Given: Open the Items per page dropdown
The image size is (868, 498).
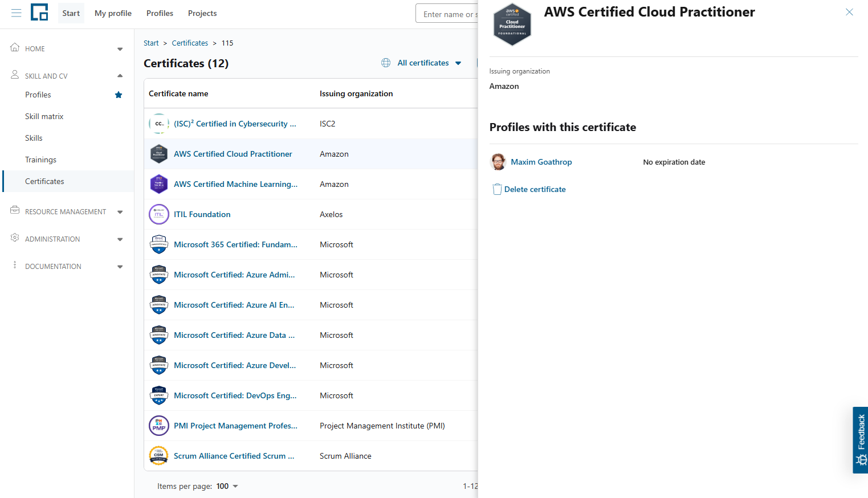Looking at the screenshot, I should (x=227, y=486).
